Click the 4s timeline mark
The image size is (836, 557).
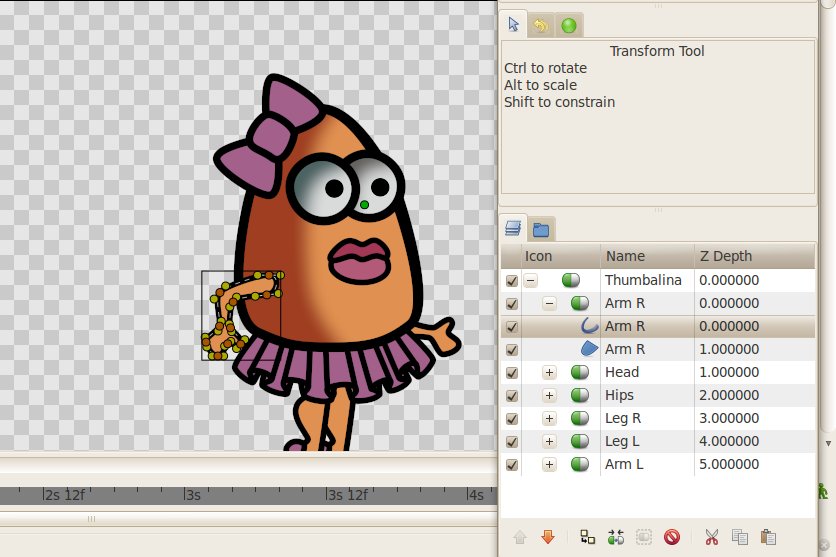click(x=476, y=495)
